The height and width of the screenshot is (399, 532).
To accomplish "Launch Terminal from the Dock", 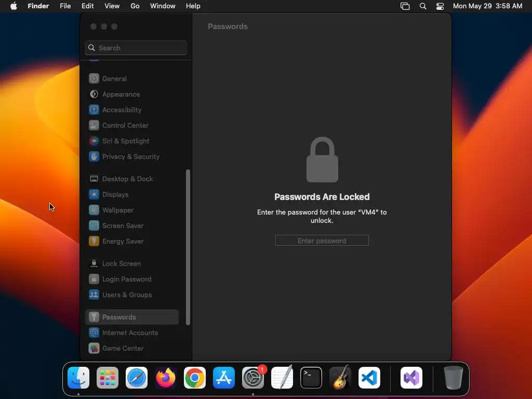I will coord(311,378).
